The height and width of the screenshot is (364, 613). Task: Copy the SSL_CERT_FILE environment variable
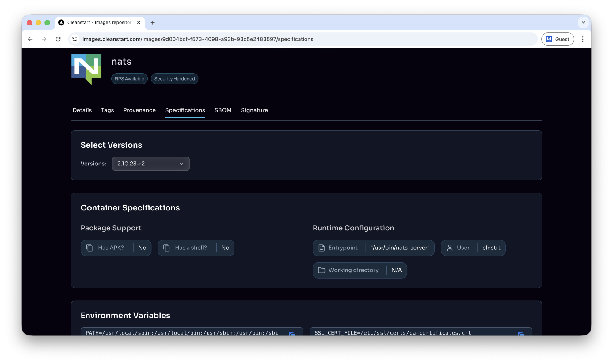coord(521,334)
